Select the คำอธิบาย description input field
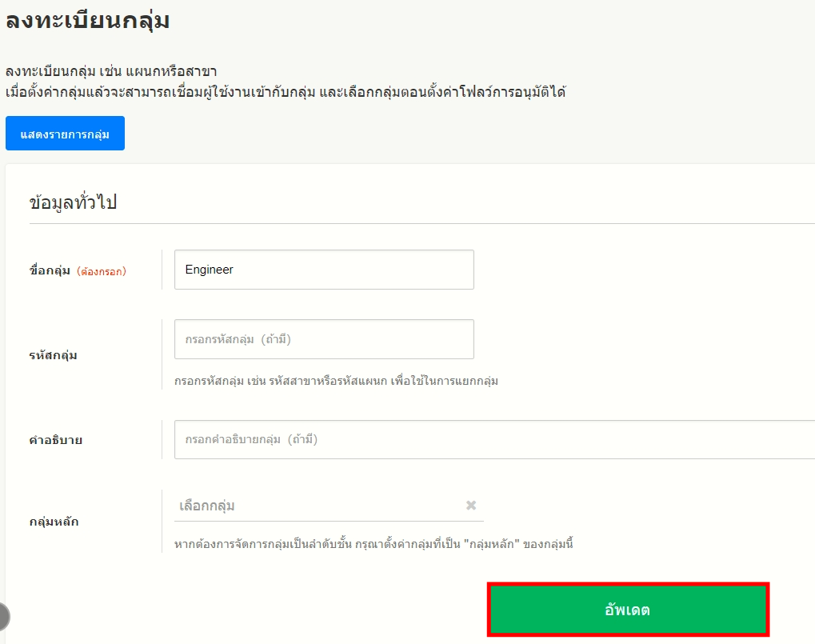 (x=492, y=439)
